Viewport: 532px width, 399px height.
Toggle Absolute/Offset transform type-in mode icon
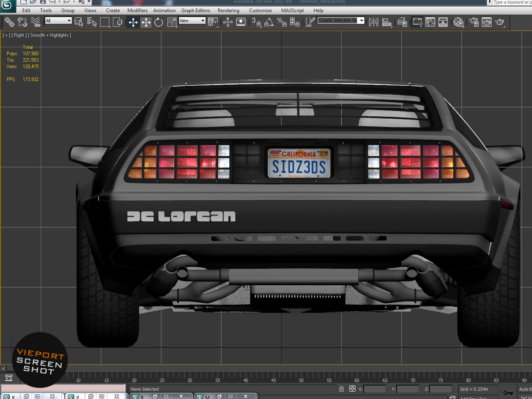(x=352, y=389)
